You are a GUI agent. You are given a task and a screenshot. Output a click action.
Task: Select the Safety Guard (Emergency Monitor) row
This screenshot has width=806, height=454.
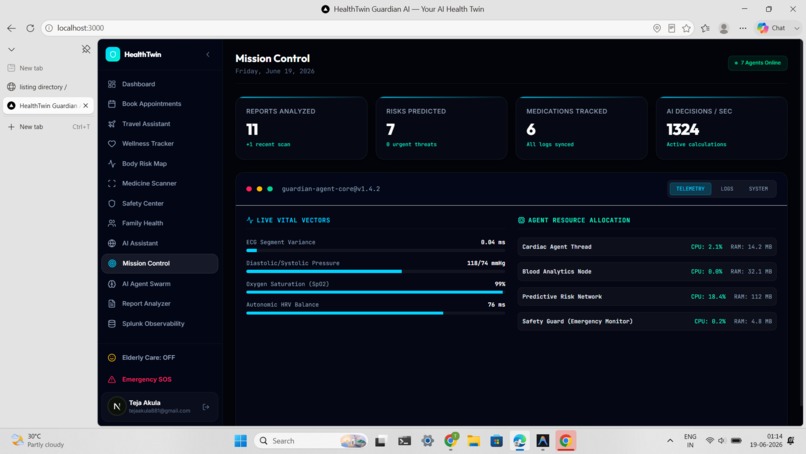coord(647,321)
